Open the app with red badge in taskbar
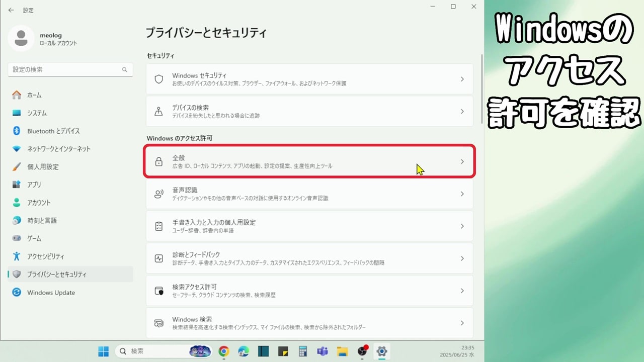 [x=362, y=351]
